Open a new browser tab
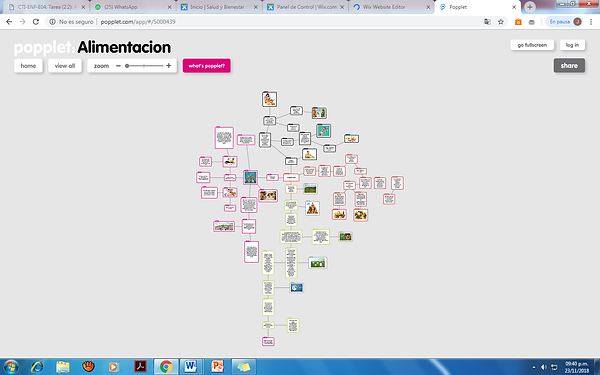 point(530,7)
